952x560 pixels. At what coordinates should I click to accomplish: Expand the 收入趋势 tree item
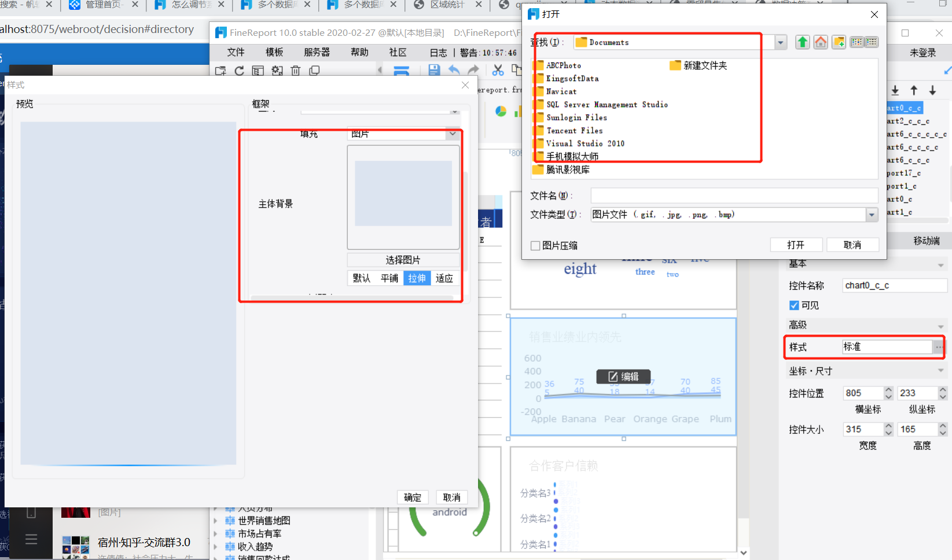[216, 547]
